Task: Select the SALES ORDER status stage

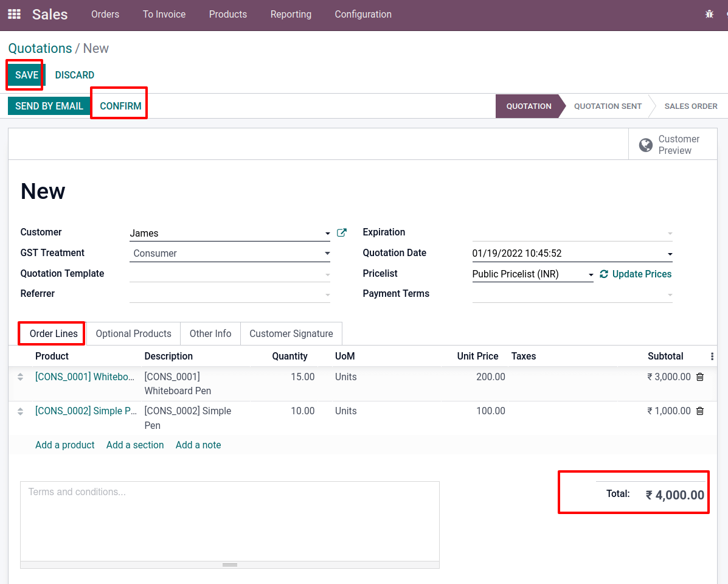Action: (690, 106)
